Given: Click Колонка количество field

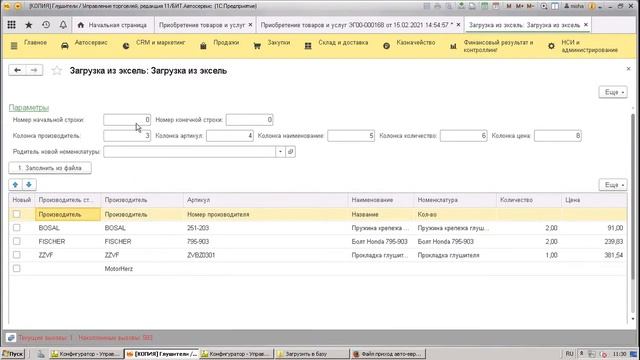Looking at the screenshot, I should (x=464, y=136).
